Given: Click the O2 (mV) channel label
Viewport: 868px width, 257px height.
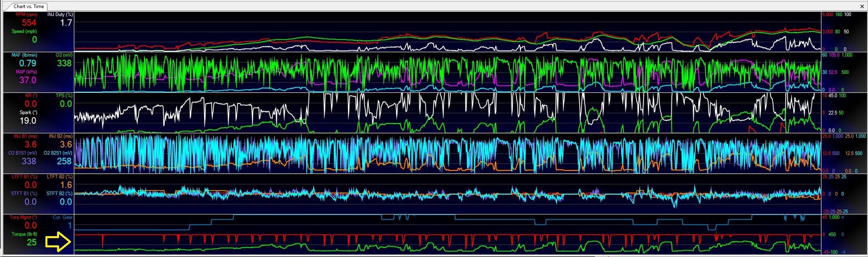Looking at the screenshot, I should tap(64, 55).
